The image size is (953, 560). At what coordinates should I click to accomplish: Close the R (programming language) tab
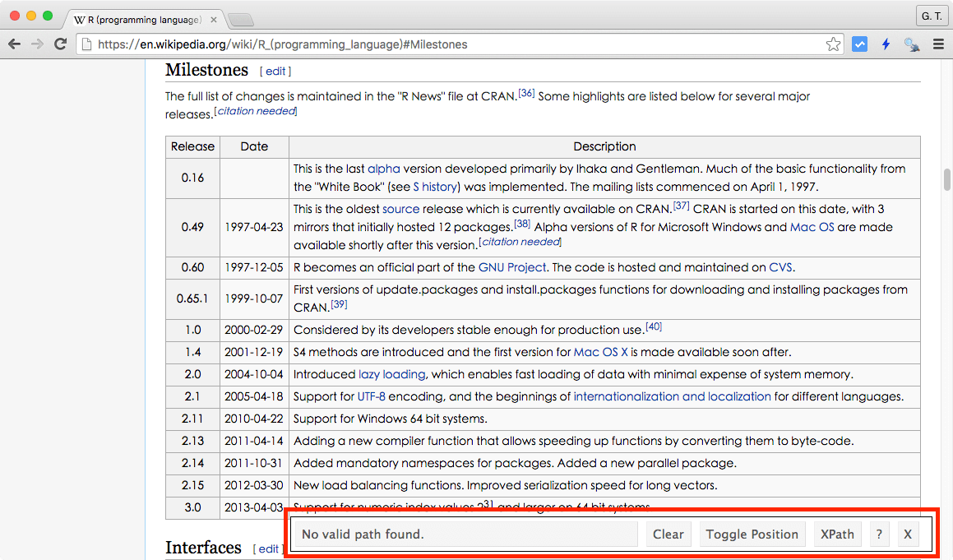[212, 19]
